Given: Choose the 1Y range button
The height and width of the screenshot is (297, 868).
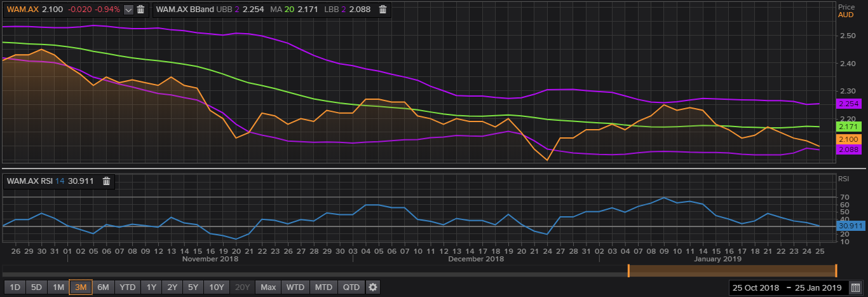Looking at the screenshot, I should (151, 287).
